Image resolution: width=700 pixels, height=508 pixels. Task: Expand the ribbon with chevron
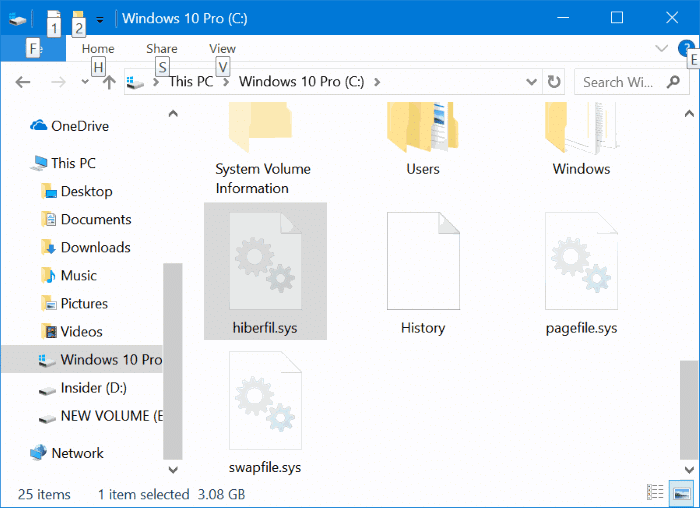pos(661,48)
